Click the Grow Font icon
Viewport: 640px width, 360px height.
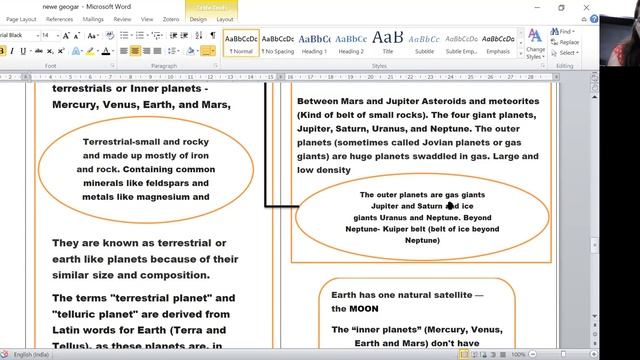66,36
